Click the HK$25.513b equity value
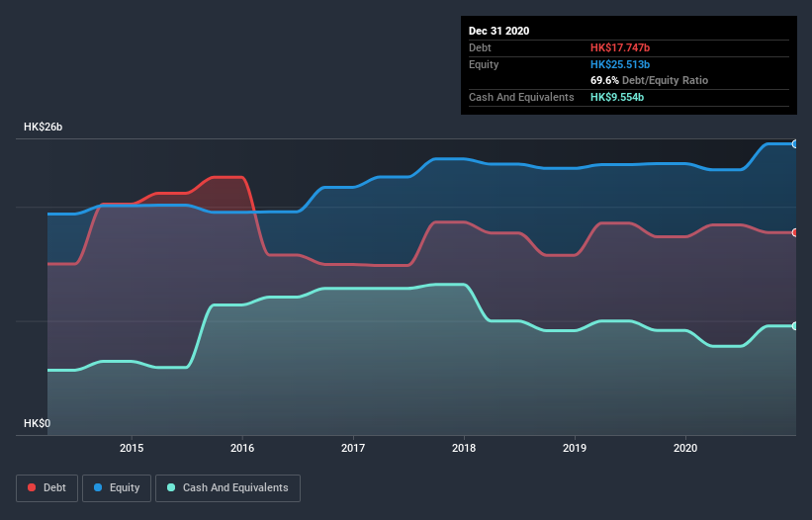This screenshot has width=812, height=520. coord(620,64)
